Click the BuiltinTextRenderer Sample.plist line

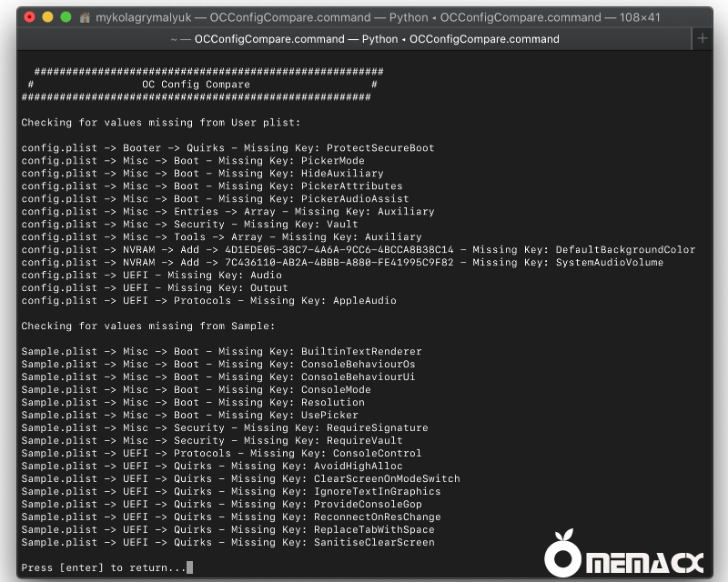coord(221,352)
